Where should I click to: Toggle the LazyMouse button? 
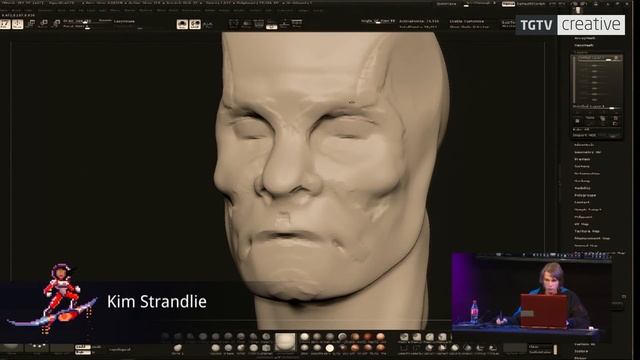pyautogui.click(x=124, y=21)
